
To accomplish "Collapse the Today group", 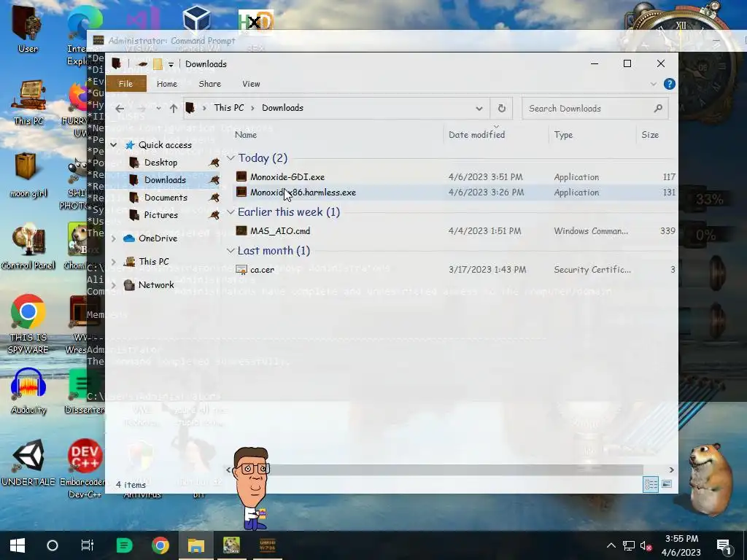I will 231,157.
